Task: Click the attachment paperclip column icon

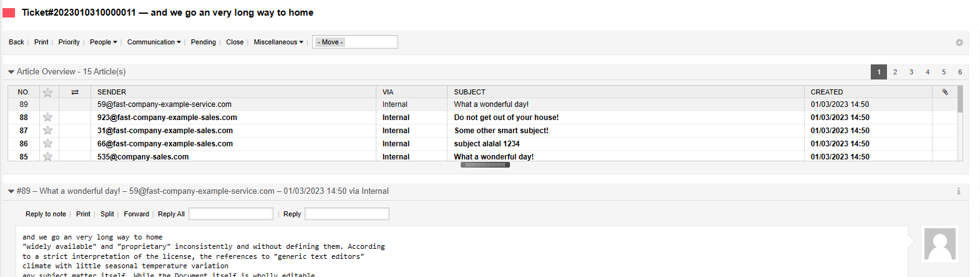Action: [x=945, y=92]
